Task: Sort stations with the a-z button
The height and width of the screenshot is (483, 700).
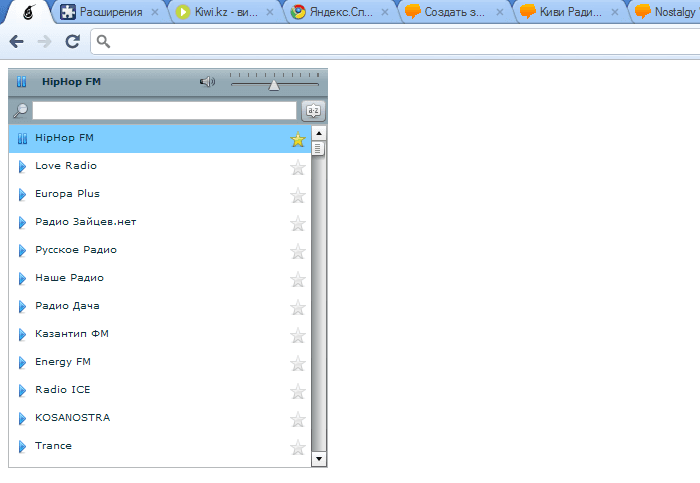Action: (x=313, y=111)
